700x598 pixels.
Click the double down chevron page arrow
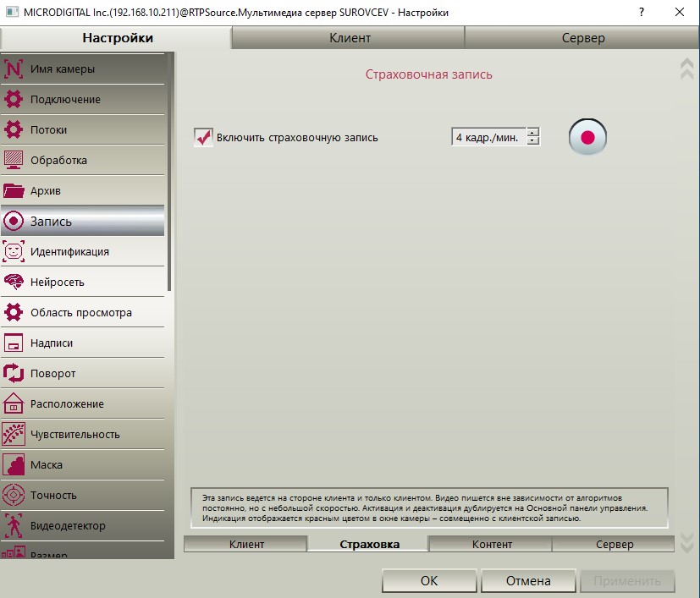click(686, 543)
